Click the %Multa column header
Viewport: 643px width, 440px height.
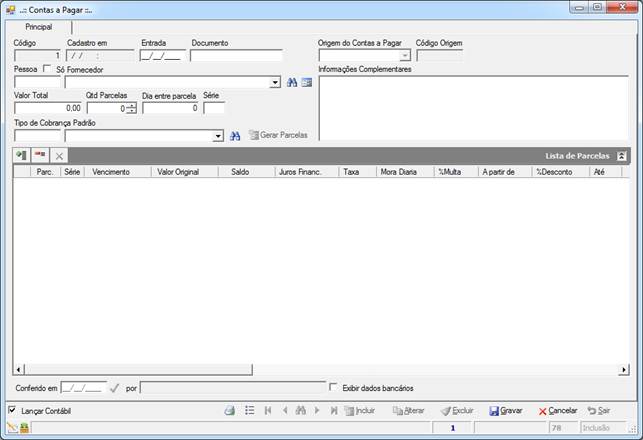coord(456,172)
